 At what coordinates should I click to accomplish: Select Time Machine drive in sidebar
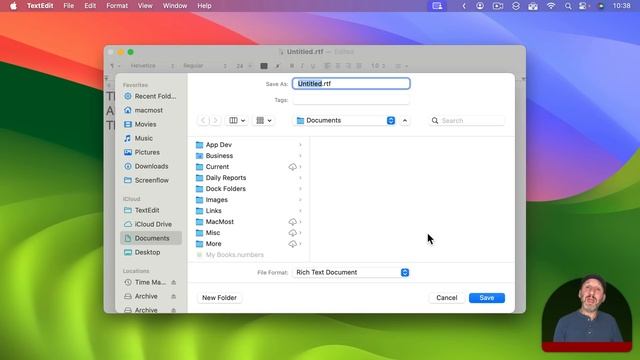[145, 282]
